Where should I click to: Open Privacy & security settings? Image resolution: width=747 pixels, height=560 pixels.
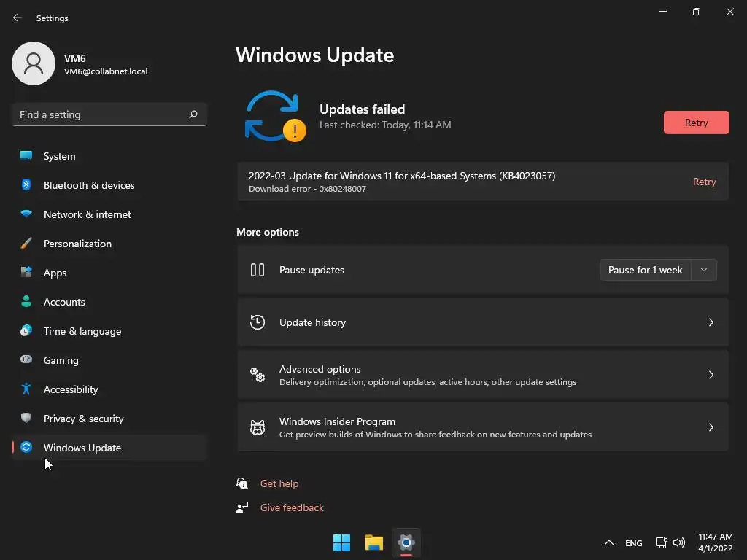(x=109, y=419)
